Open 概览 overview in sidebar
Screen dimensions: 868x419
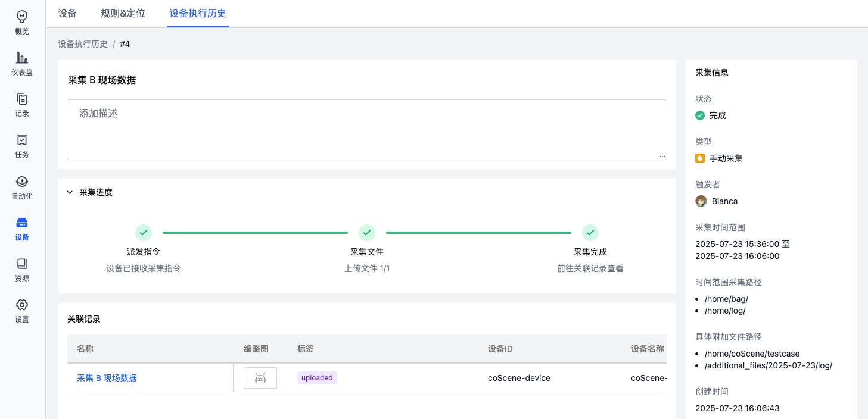22,23
